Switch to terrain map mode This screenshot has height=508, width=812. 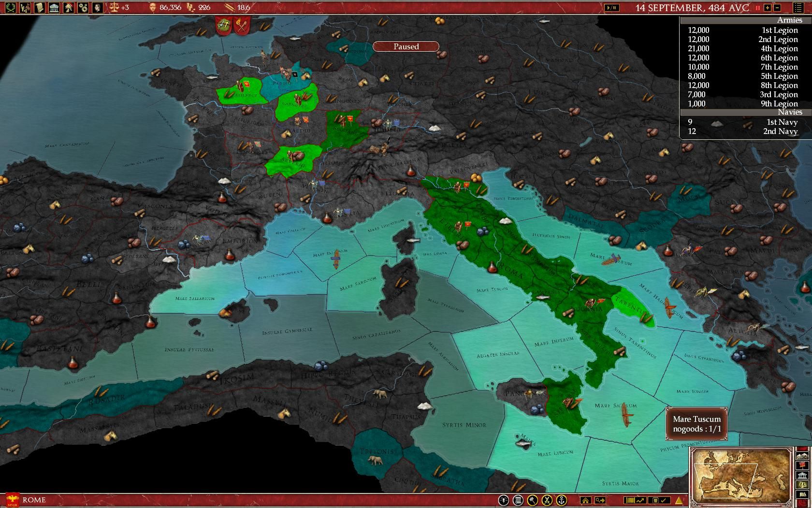[x=802, y=456]
